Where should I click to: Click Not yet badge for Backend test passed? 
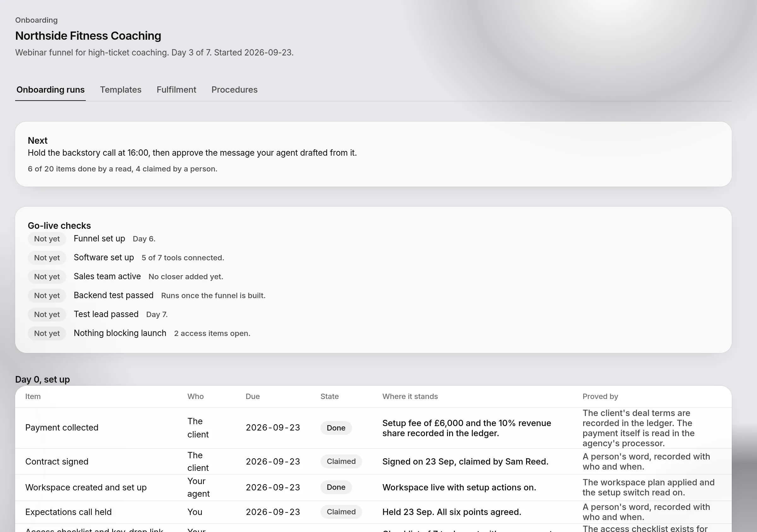[47, 296]
